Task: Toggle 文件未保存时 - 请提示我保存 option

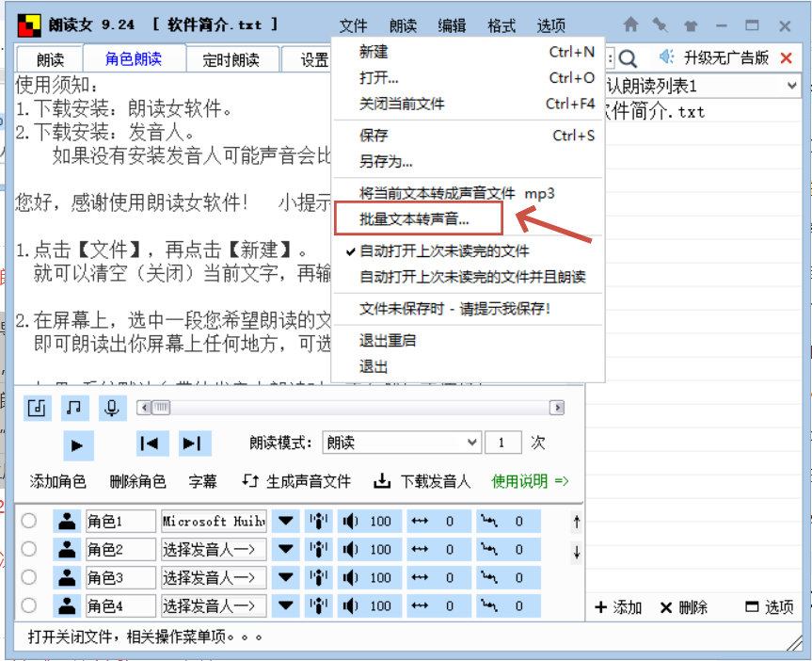Action: point(454,309)
